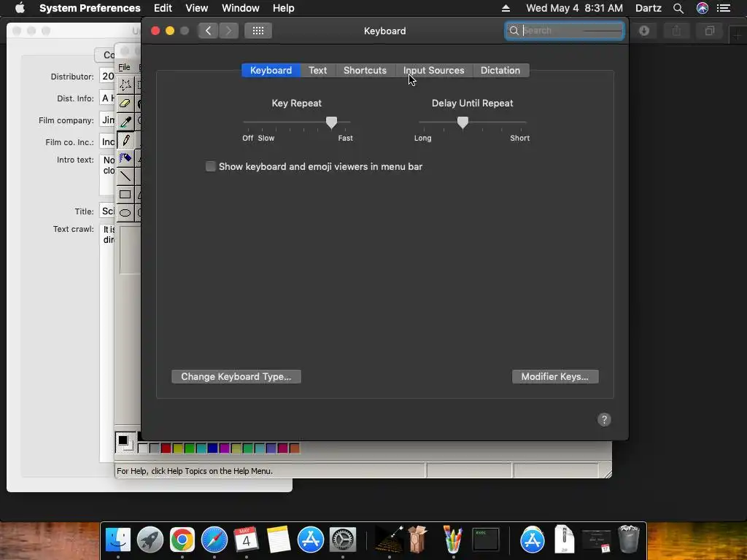Pick the Eyedropper color picker tool
The height and width of the screenshot is (560, 747).
click(x=125, y=122)
